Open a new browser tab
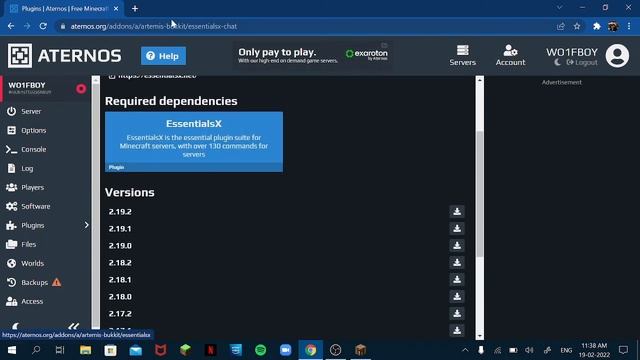The image size is (640, 360). [x=135, y=8]
